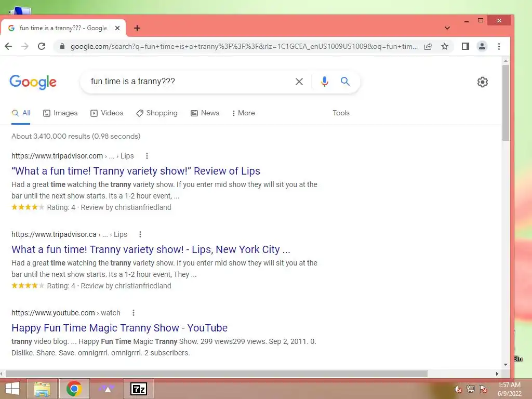The width and height of the screenshot is (532, 399).
Task: Click the https://www.tripadvisor.ca breadcrumb
Action: coord(54,234)
